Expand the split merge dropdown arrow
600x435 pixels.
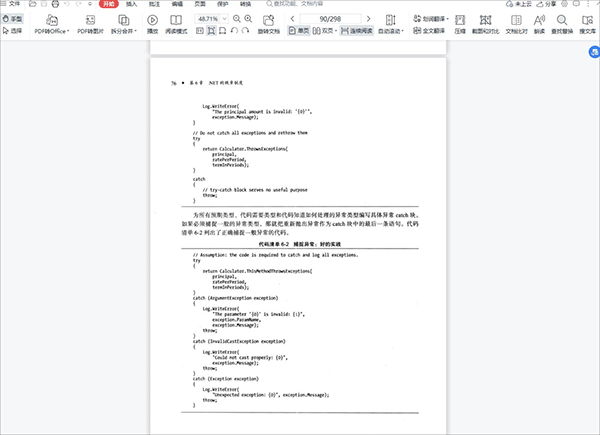[x=135, y=31]
